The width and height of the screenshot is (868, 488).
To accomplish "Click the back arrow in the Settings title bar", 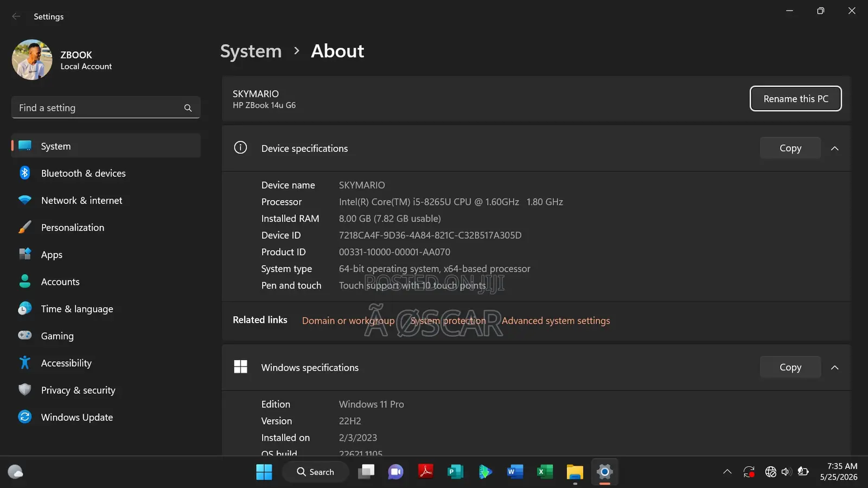I will pyautogui.click(x=16, y=16).
